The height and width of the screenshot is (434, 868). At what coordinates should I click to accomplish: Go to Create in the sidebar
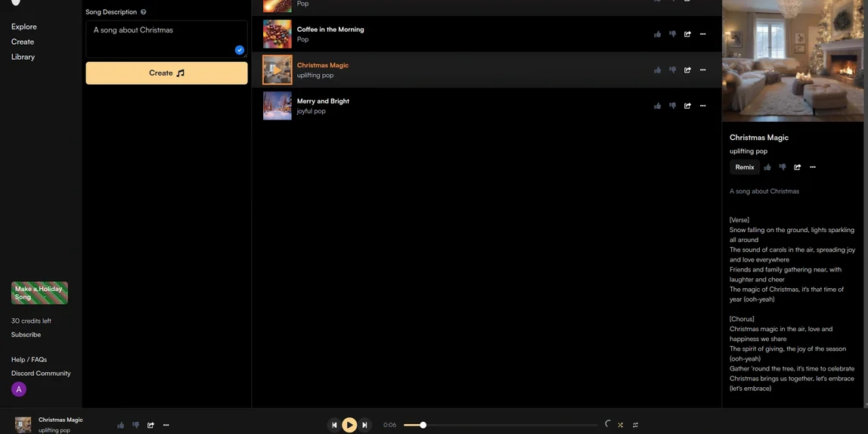tap(23, 42)
